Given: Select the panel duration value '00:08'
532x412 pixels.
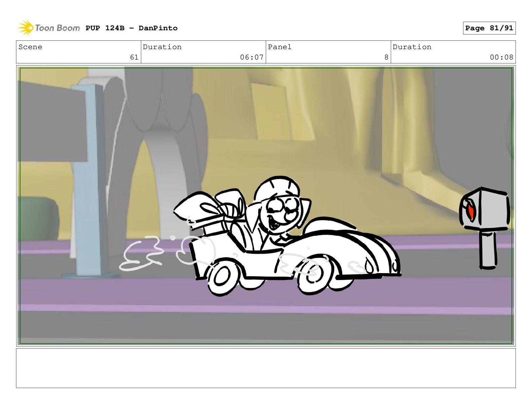Looking at the screenshot, I should [501, 57].
